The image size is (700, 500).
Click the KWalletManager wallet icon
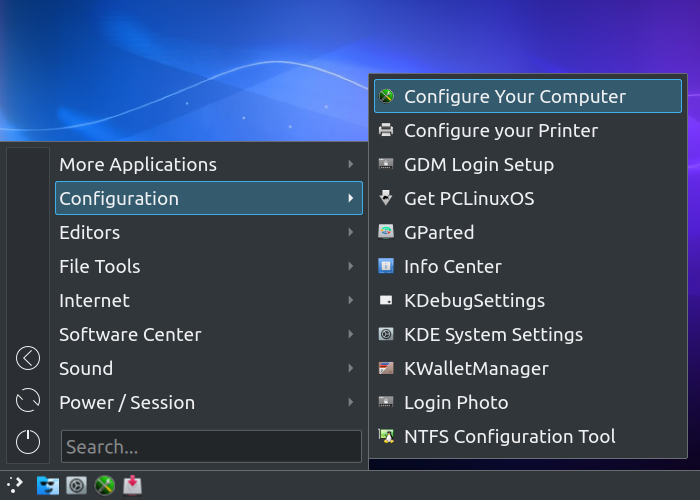[x=386, y=368]
